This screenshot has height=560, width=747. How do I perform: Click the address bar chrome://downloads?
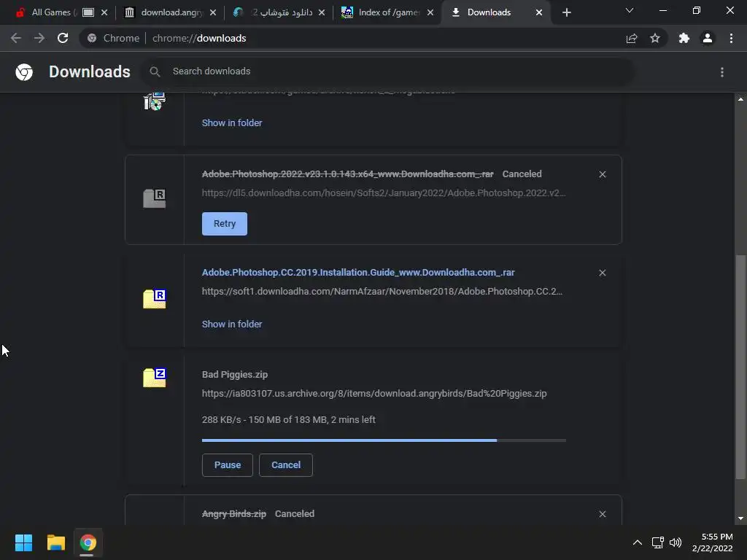(199, 38)
